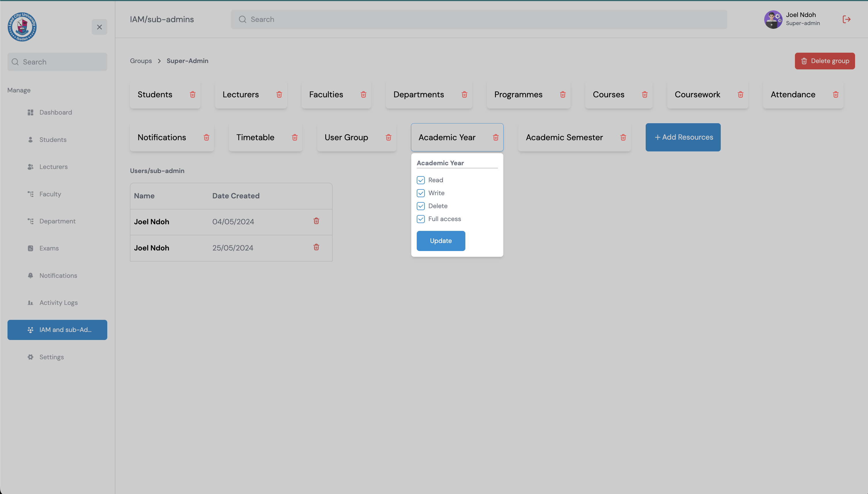Toggle the Write permission checkbox
868x494 pixels.
[x=420, y=193]
